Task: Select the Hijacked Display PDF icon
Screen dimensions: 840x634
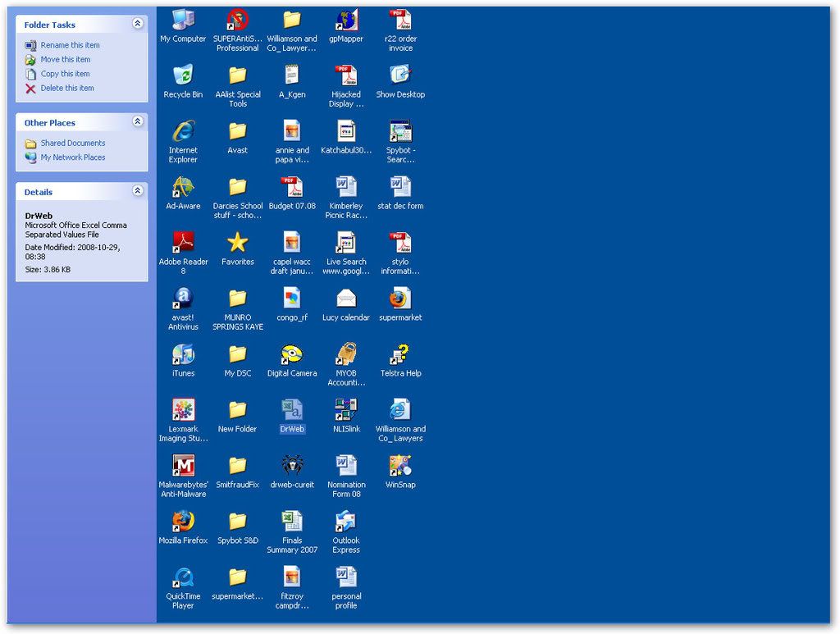Action: point(346,75)
